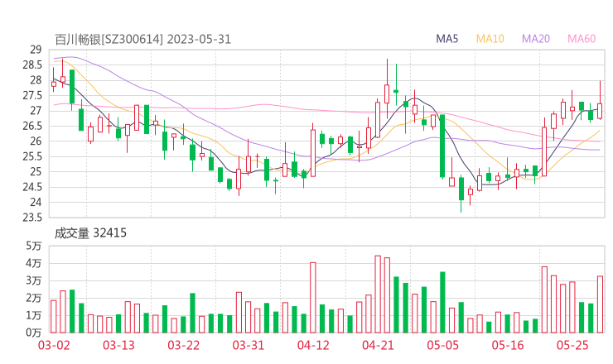This screenshot has height=364, width=613.
Task: Click the 3万 volume axis label
Action: 34,280
